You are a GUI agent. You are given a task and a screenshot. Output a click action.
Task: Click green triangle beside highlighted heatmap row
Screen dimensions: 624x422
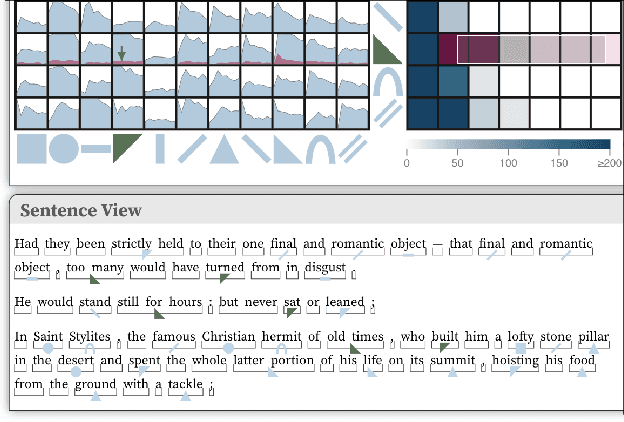point(385,49)
